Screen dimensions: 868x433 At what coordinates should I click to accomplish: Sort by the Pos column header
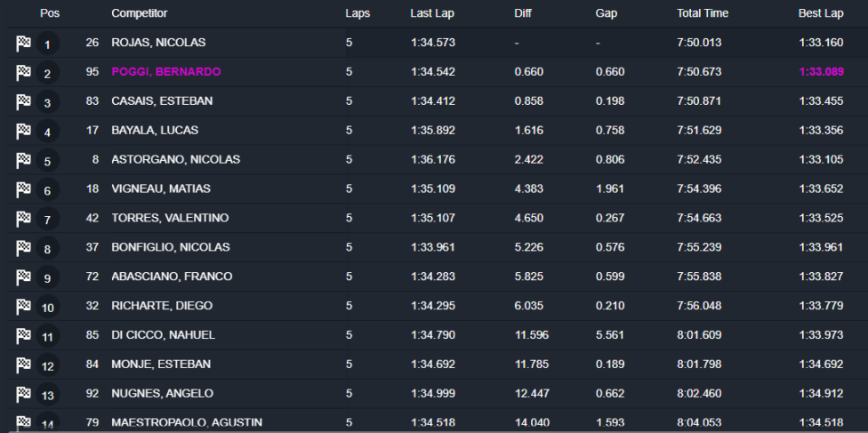(x=49, y=13)
